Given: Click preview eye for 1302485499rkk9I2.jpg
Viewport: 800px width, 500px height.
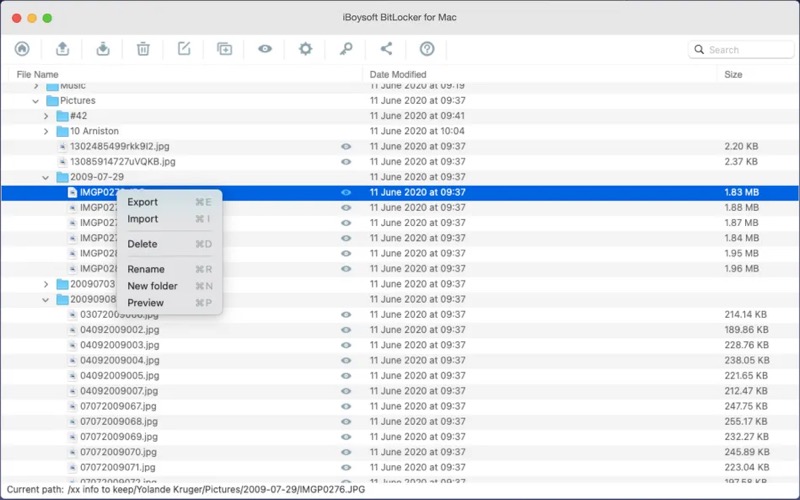Looking at the screenshot, I should pos(346,146).
